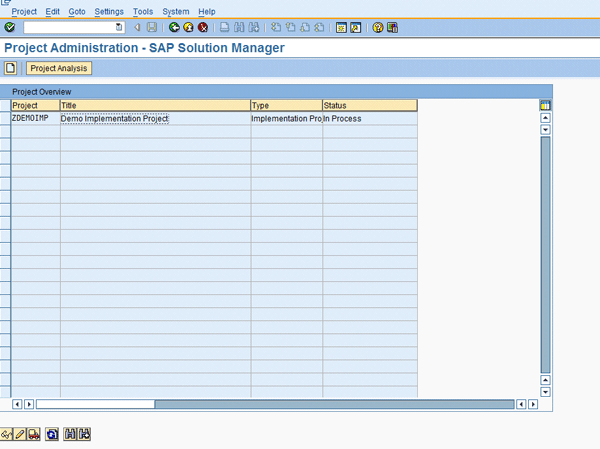Click the green Enter checkmark icon
Image resolution: width=600 pixels, height=449 pixels.
(x=10, y=27)
